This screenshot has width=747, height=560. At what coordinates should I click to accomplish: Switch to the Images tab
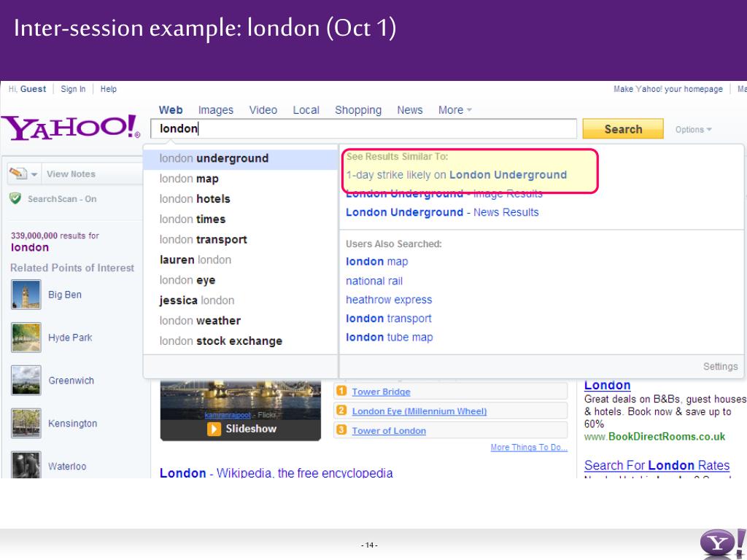coord(216,110)
